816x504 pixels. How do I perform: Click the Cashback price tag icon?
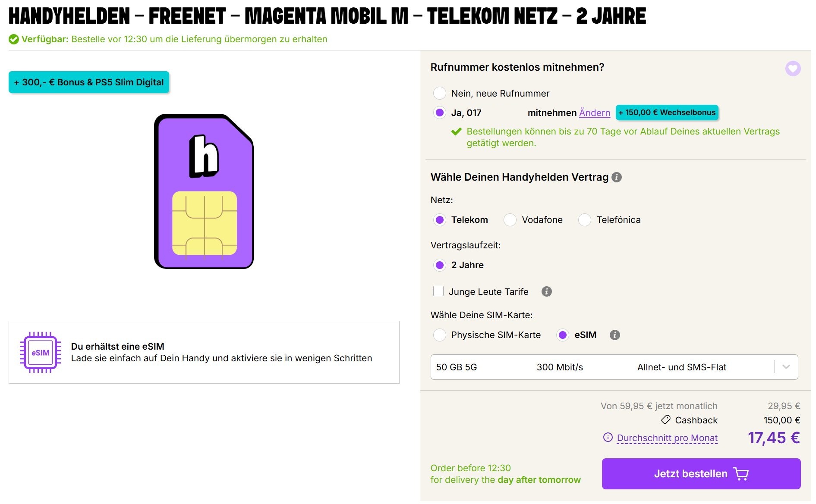point(666,420)
